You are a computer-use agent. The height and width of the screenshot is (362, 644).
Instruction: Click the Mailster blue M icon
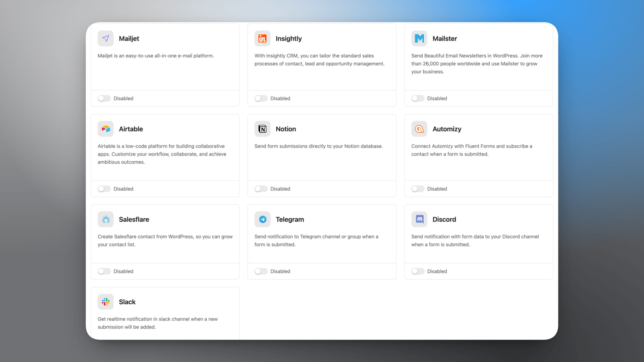[419, 39]
